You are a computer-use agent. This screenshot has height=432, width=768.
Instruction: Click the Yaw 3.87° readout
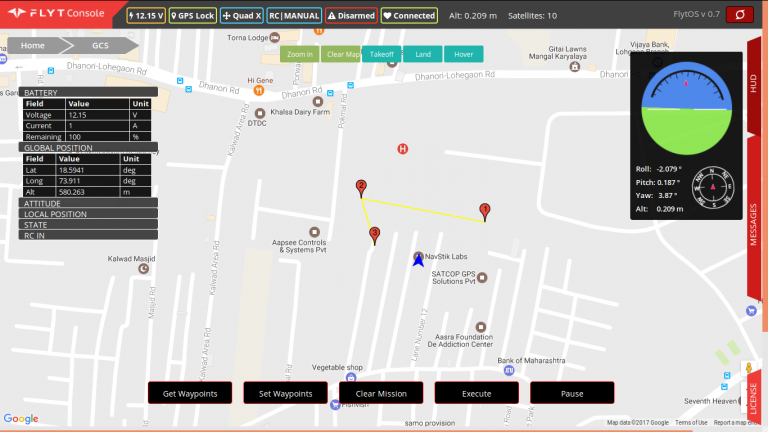656,195
